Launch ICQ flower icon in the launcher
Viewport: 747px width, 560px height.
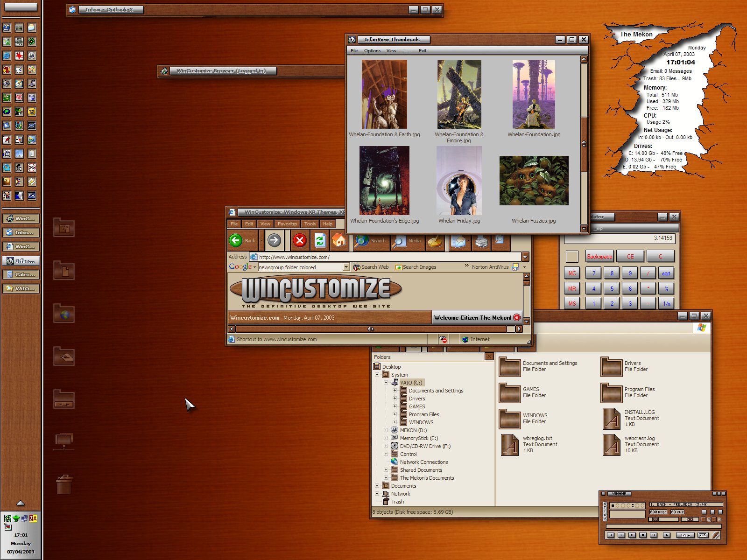point(32,41)
